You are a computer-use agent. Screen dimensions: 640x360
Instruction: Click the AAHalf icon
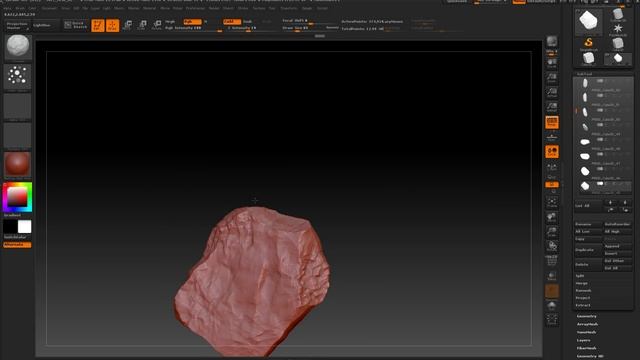click(x=552, y=107)
